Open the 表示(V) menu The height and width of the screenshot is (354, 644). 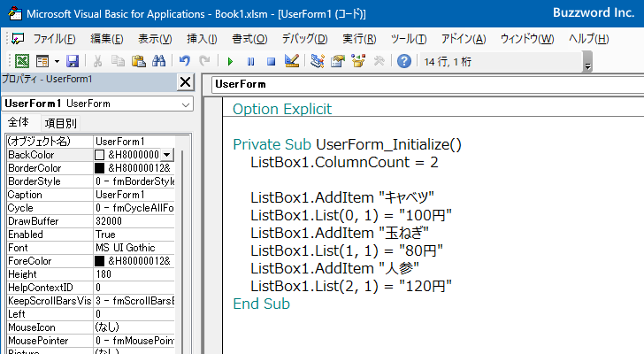(x=155, y=39)
